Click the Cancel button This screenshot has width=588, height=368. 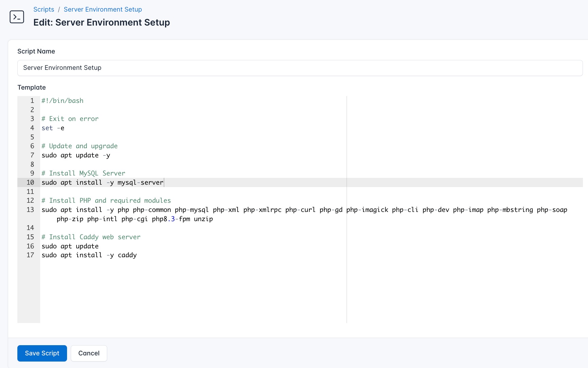click(x=89, y=353)
